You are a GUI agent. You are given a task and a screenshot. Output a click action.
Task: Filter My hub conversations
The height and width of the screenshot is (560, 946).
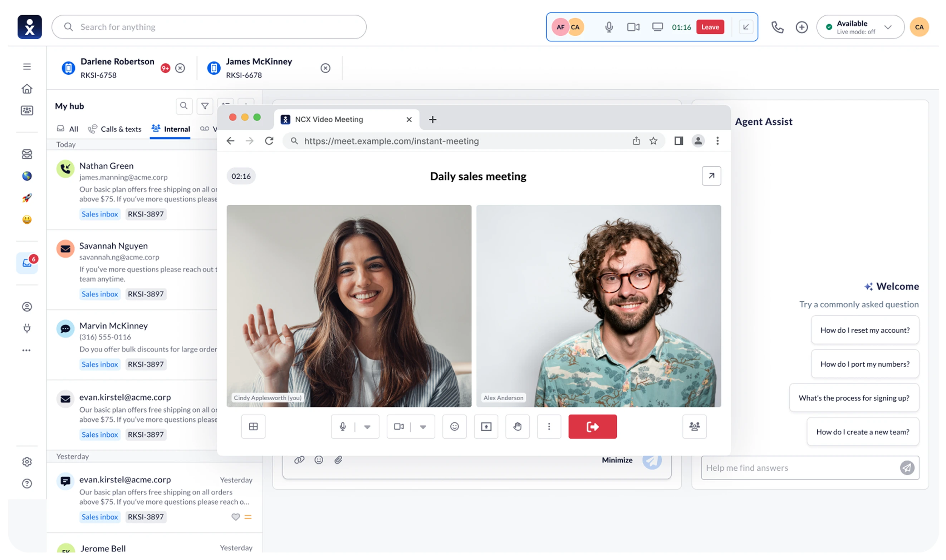(x=205, y=106)
